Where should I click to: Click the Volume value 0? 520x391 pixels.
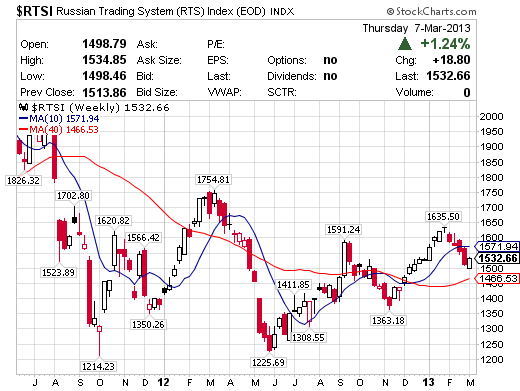(x=467, y=92)
